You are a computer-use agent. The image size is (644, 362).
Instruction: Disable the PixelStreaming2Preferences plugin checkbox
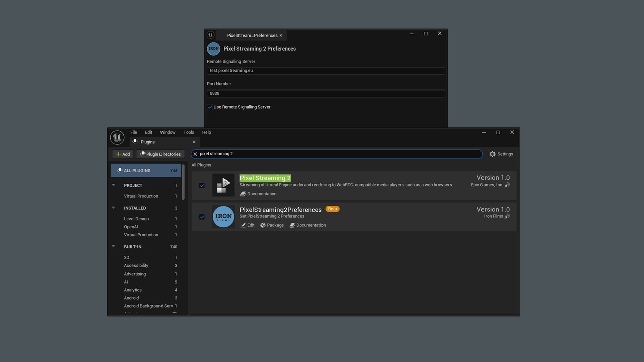tap(202, 217)
